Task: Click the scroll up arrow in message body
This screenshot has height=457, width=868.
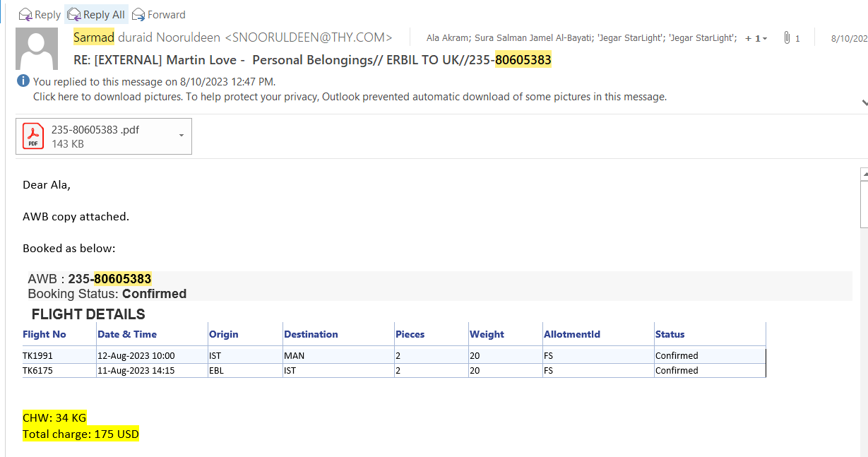Action: pos(864,173)
